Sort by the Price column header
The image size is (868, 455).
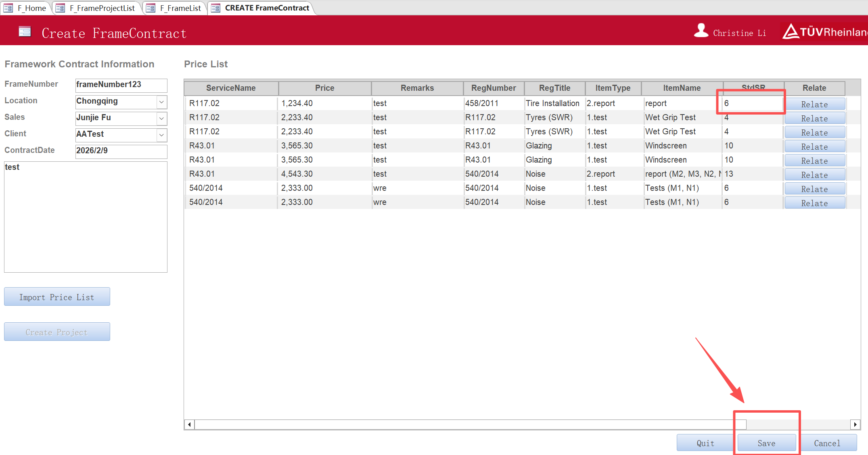pyautogui.click(x=324, y=88)
